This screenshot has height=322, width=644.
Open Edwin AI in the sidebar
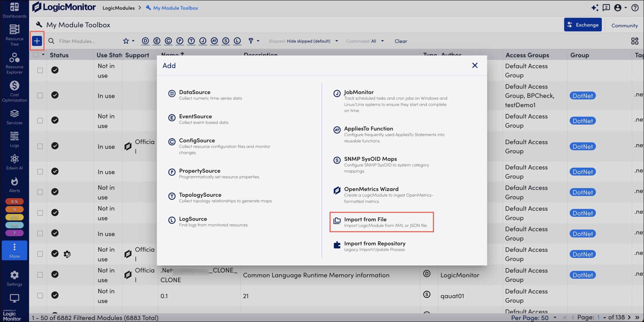coord(14,162)
